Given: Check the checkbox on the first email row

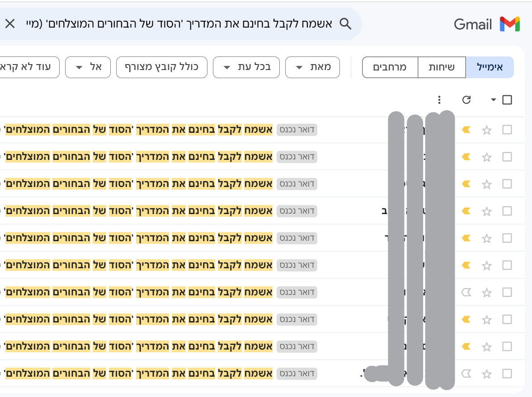Looking at the screenshot, I should tap(507, 130).
